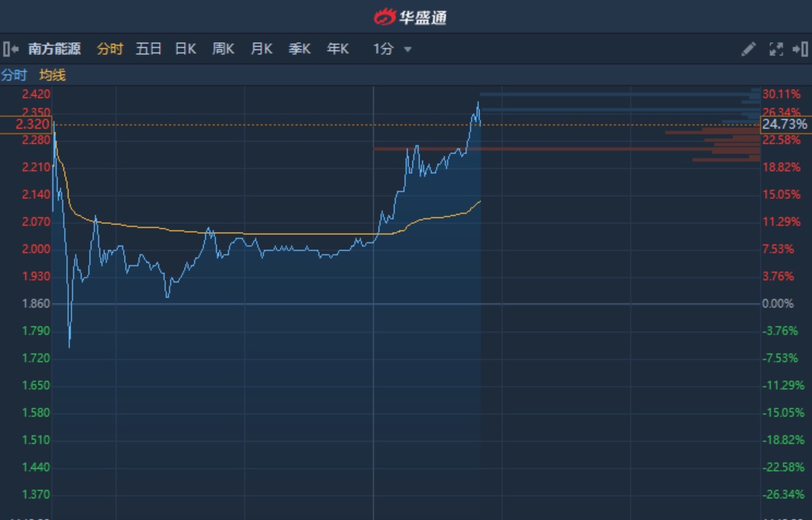The height and width of the screenshot is (520, 812).
Task: Open the 季K chart view
Action: point(300,49)
